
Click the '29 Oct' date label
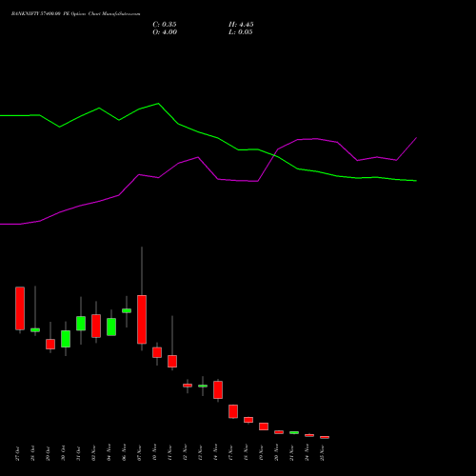pyautogui.click(x=48, y=453)
